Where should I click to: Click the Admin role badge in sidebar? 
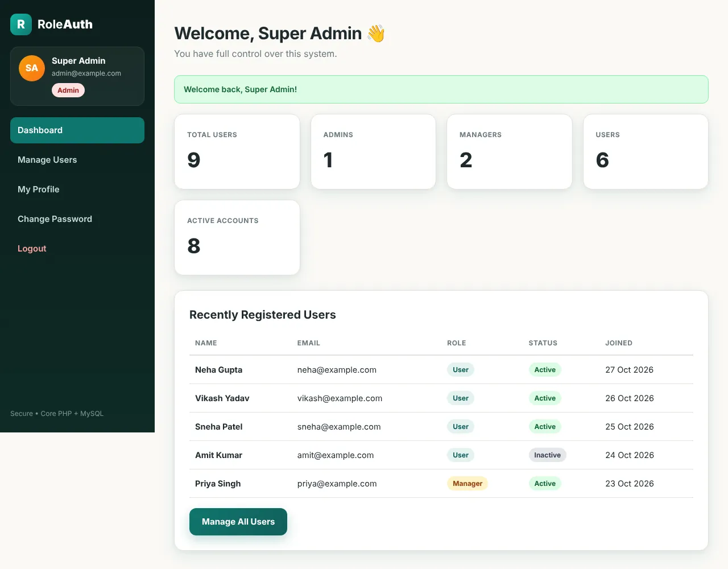tap(68, 90)
